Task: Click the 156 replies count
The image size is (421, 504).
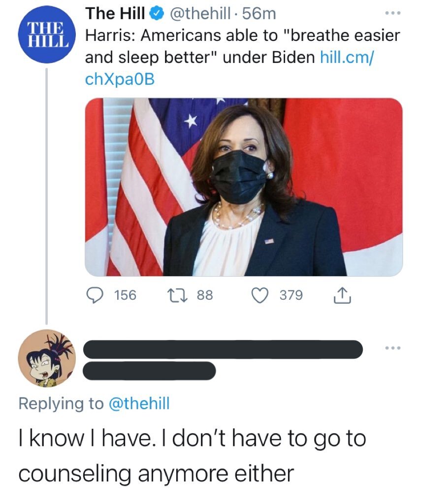Action: [125, 295]
